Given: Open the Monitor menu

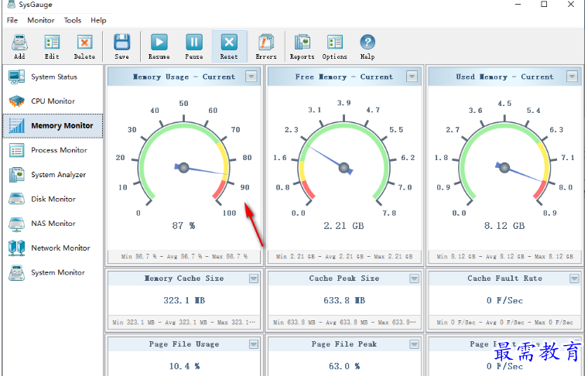Looking at the screenshot, I should click(x=41, y=20).
